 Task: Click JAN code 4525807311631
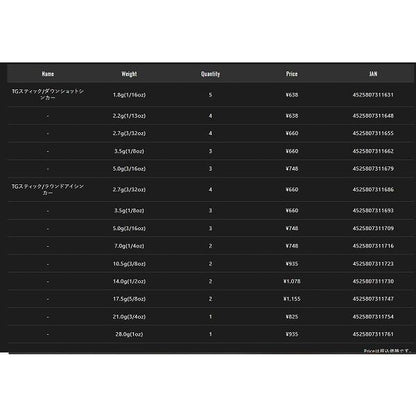coord(373,95)
